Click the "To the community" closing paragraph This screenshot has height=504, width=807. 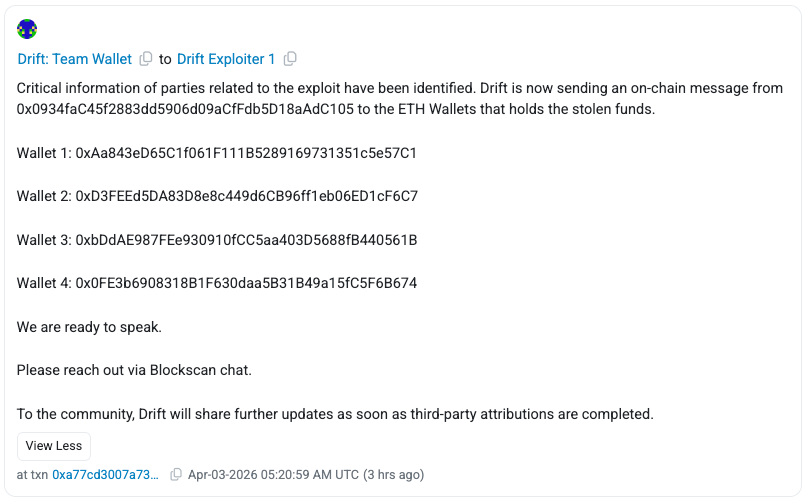tap(335, 413)
